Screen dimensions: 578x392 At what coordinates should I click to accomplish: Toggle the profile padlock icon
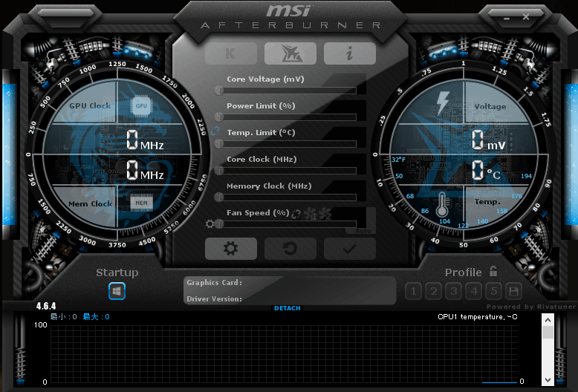click(x=493, y=271)
